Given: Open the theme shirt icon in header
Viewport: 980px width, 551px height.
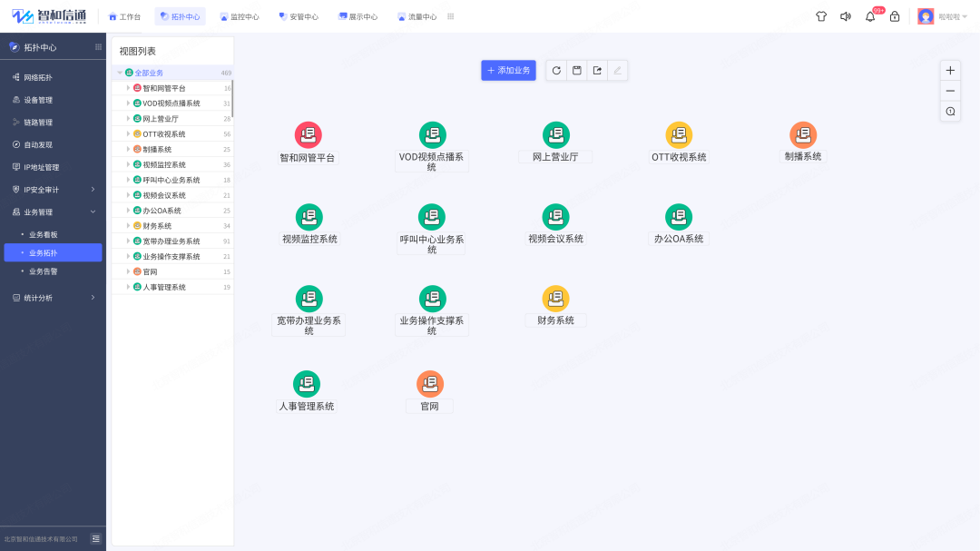Looking at the screenshot, I should (821, 17).
